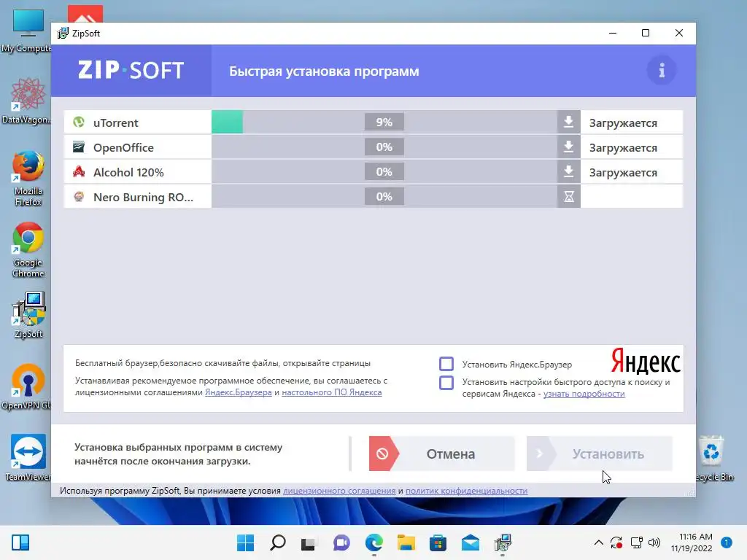Open 'Яндекс.Браузера' license link

[x=239, y=392]
